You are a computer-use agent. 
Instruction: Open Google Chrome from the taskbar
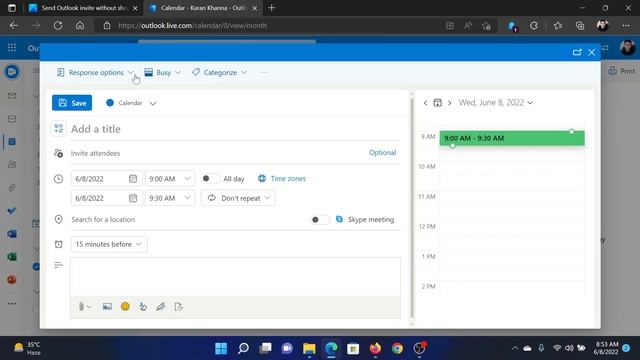397,349
